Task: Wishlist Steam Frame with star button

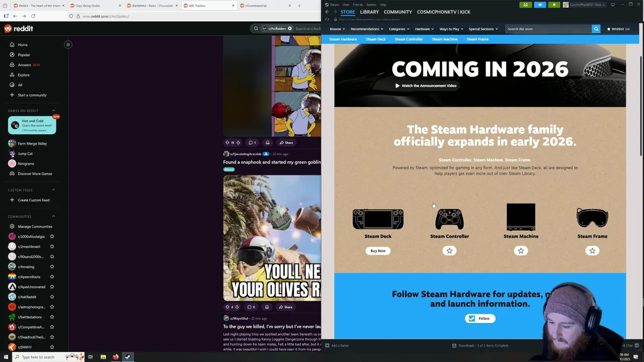Action: (592, 250)
